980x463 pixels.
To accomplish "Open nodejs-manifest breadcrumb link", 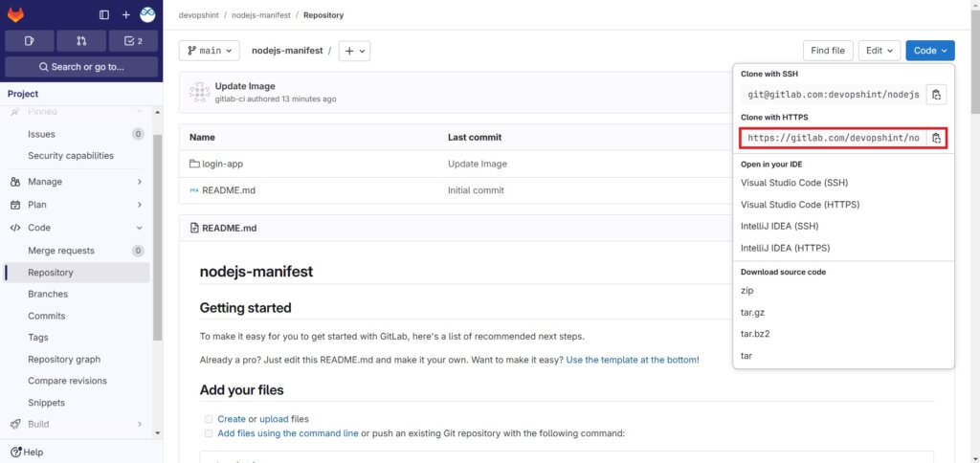I will click(x=261, y=15).
